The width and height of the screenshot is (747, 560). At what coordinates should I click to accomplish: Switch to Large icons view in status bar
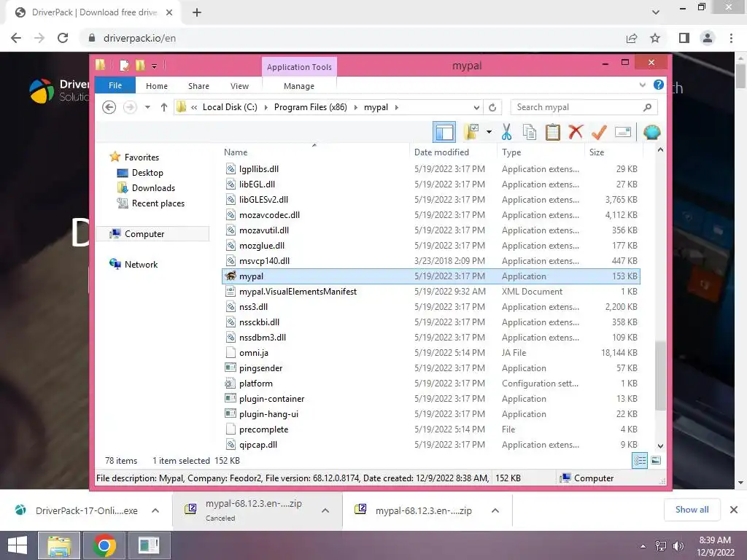(x=656, y=461)
